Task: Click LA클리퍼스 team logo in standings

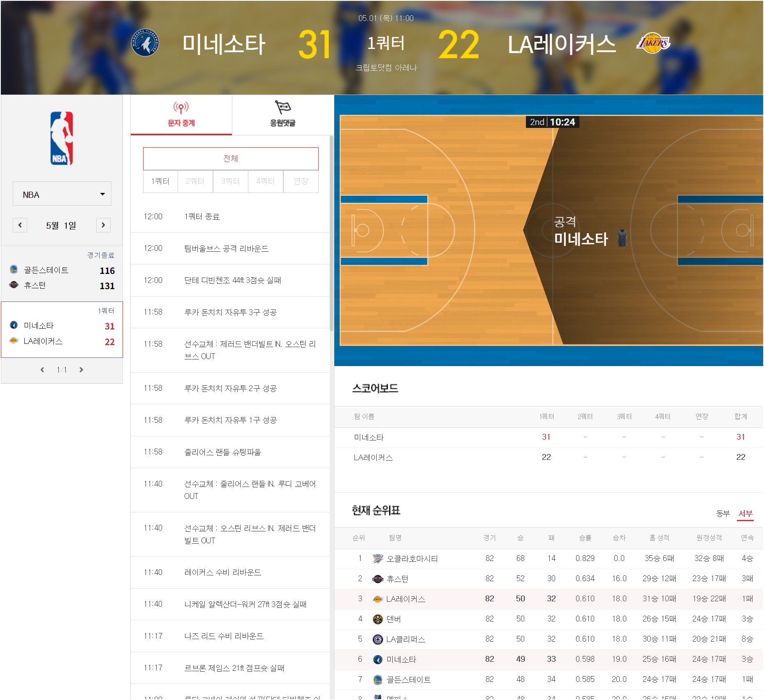Action: (377, 639)
